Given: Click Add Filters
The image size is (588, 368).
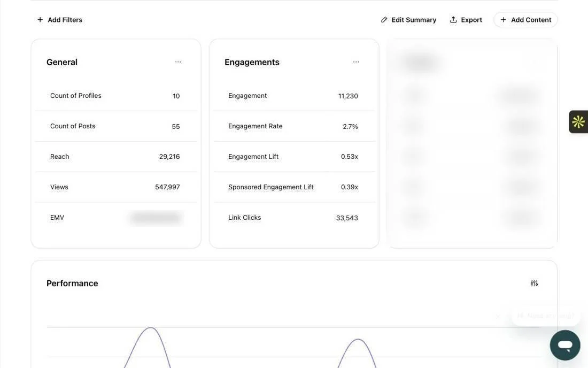Looking at the screenshot, I should 60,20.
